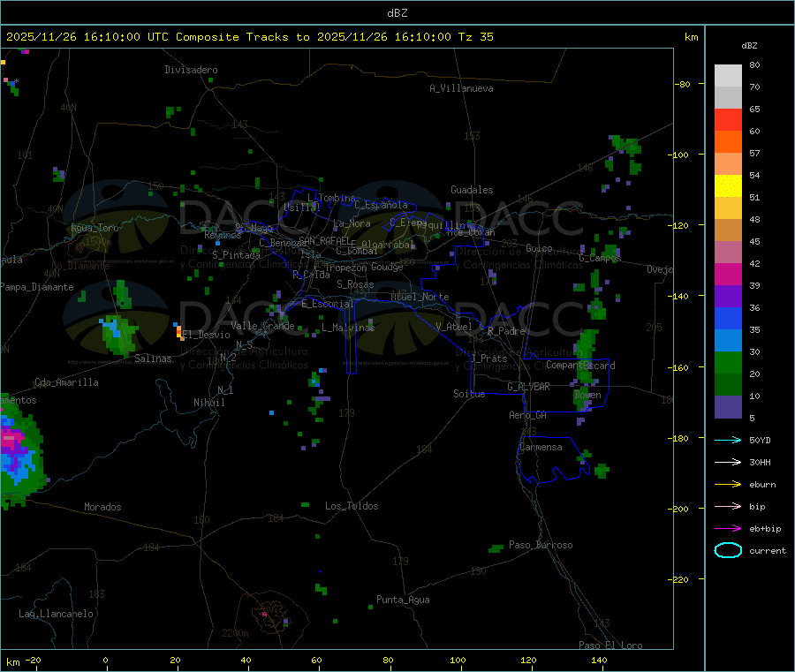Viewport: 795px width, 672px height.
Task: Select the slate swatch between 10 and 5 dBZ
Action: click(x=728, y=407)
